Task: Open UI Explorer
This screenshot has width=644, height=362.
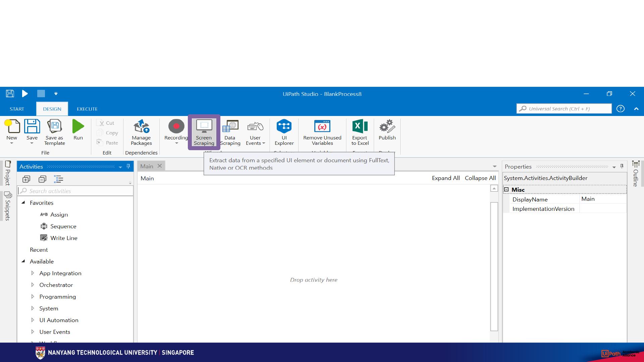Action: coord(284,132)
